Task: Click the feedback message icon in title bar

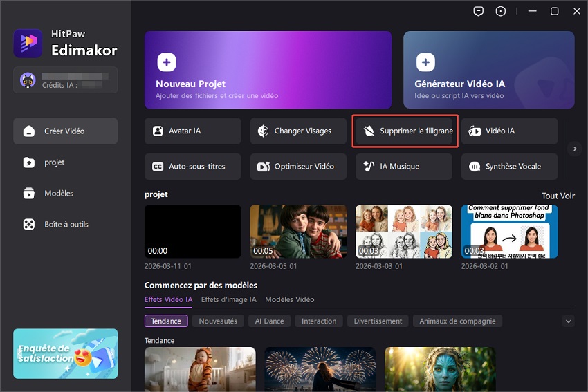Action: [x=478, y=11]
